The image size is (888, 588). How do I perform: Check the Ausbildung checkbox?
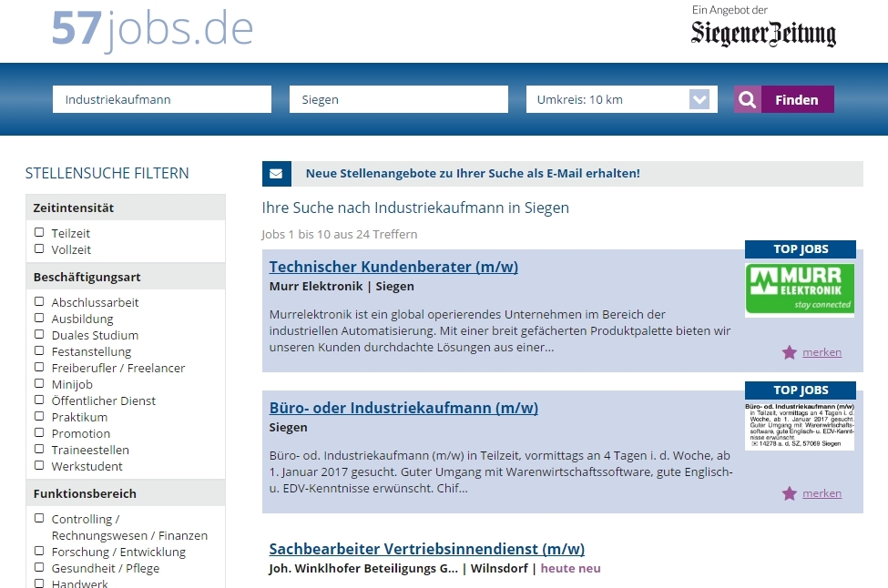point(39,318)
